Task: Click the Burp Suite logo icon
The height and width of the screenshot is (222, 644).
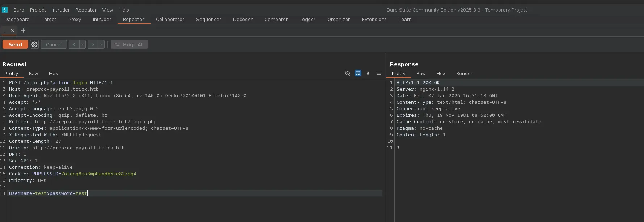Action: click(x=5, y=10)
